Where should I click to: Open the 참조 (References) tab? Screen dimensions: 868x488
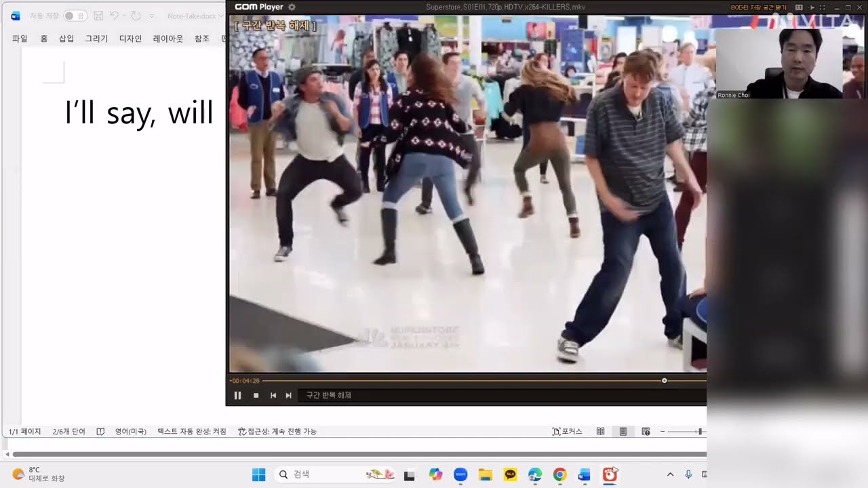(x=202, y=39)
